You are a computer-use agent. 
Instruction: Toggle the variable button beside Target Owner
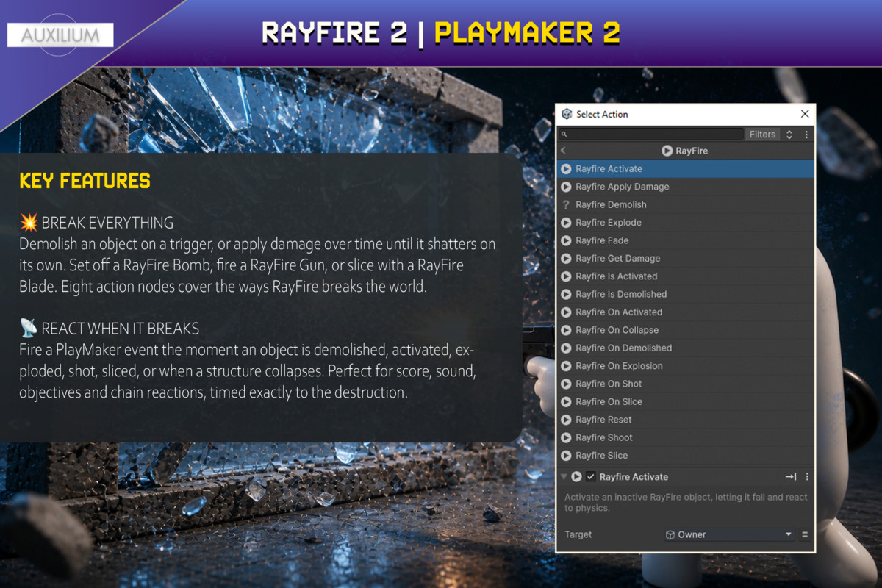coord(805,535)
